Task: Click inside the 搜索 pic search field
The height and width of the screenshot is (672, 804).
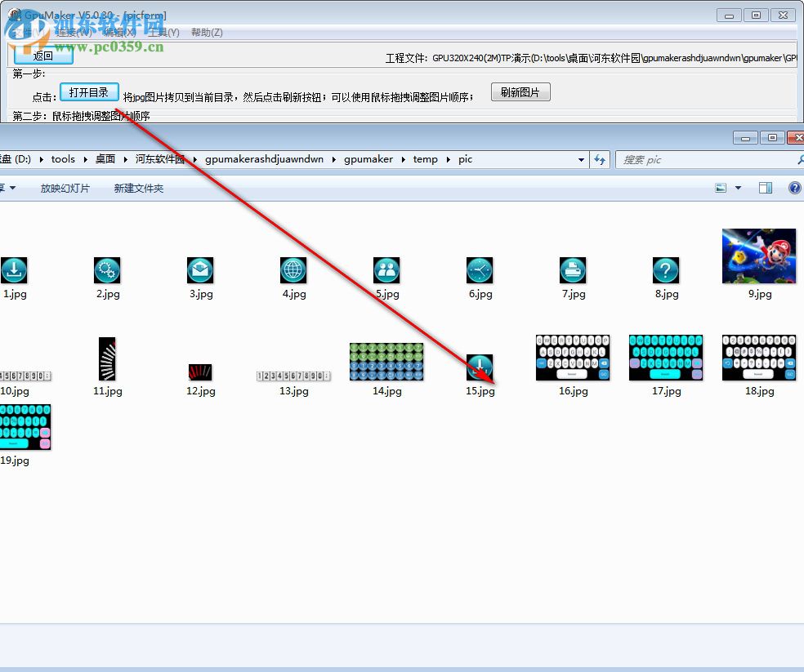Action: coord(695,159)
